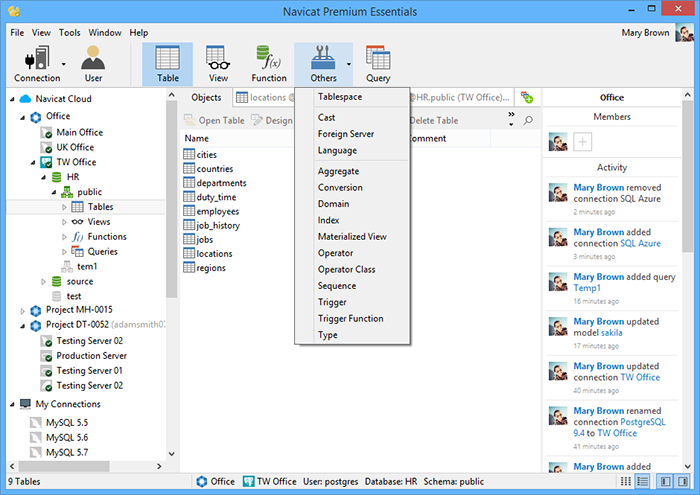Switch to the locations tab
The image size is (700, 495).
point(264,97)
